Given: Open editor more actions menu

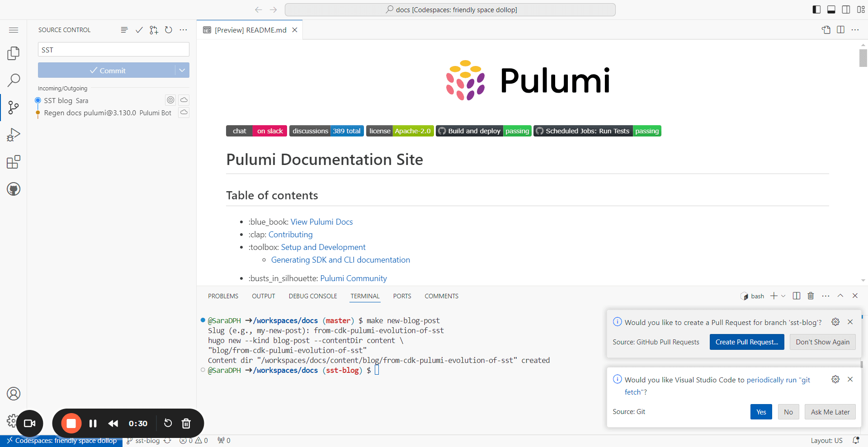Looking at the screenshot, I should pyautogui.click(x=855, y=30).
